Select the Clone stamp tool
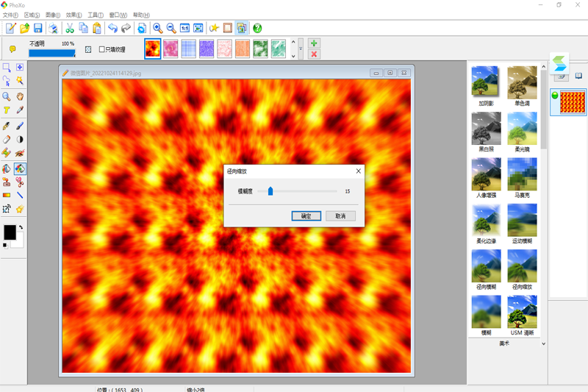The image size is (588, 392). pyautogui.click(x=7, y=182)
